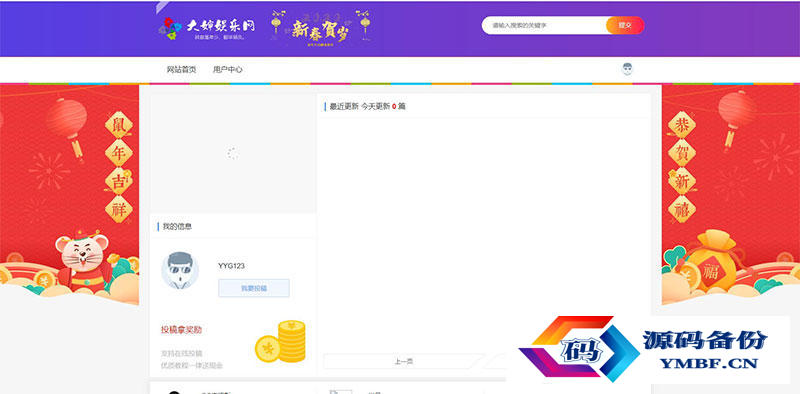Image resolution: width=800 pixels, height=394 pixels.
Task: Select the 我的信息 section heading
Action: coord(177,227)
